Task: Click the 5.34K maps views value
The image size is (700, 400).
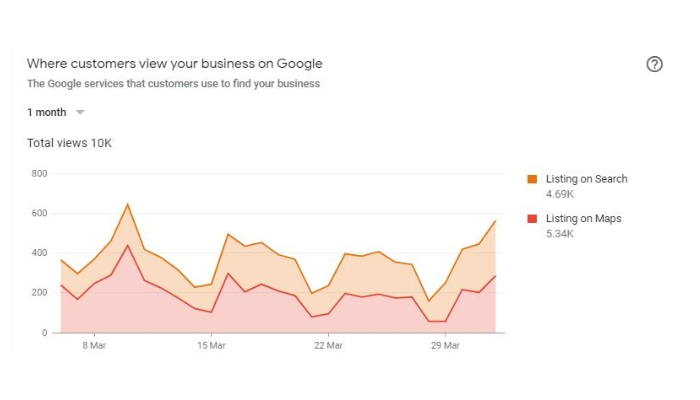Action: point(560,233)
